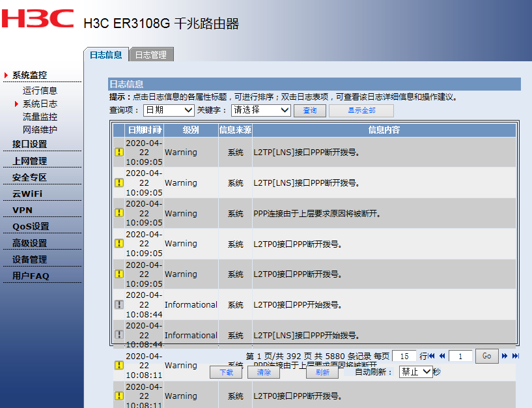The image size is (532, 408).
Task: Sort by 级别 column header
Action: (191, 130)
